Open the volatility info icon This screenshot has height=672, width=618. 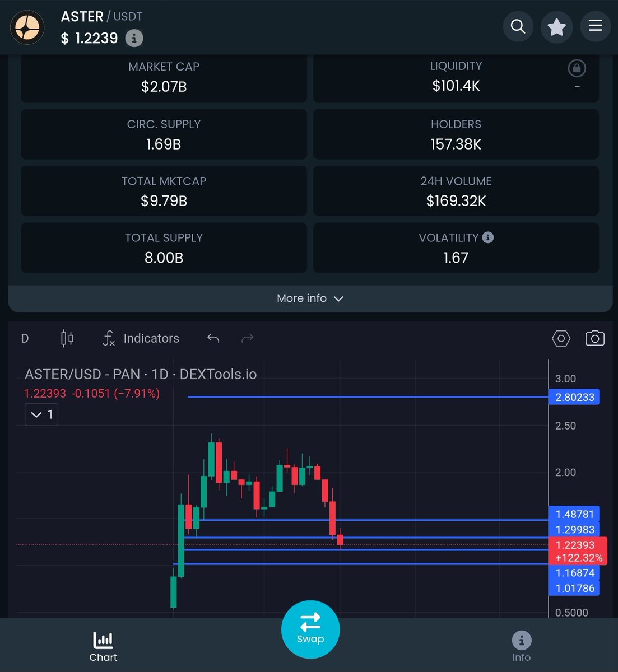(x=488, y=237)
